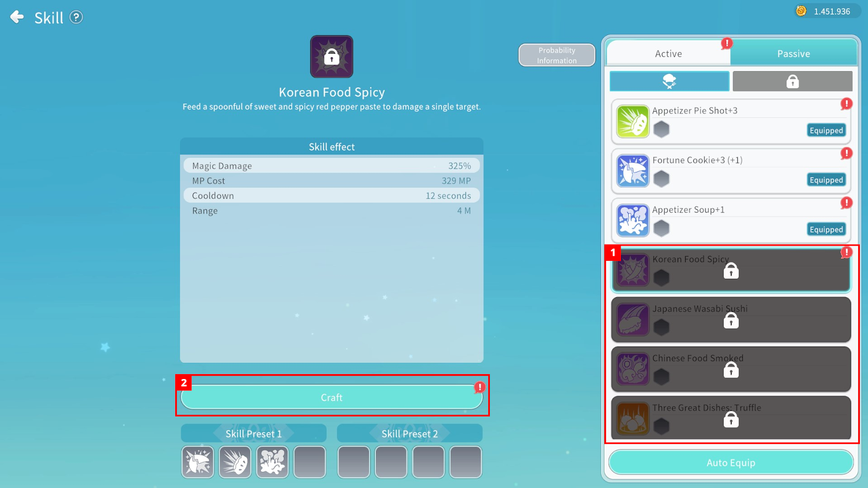Click the gold coin currency icon
The width and height of the screenshot is (868, 488).
point(801,11)
